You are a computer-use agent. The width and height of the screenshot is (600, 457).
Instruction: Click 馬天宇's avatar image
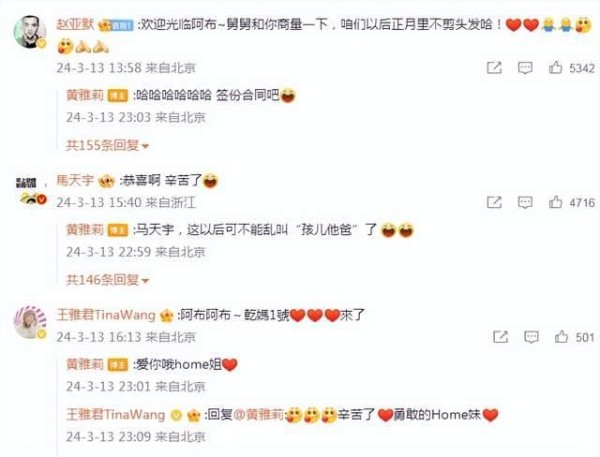point(31,190)
